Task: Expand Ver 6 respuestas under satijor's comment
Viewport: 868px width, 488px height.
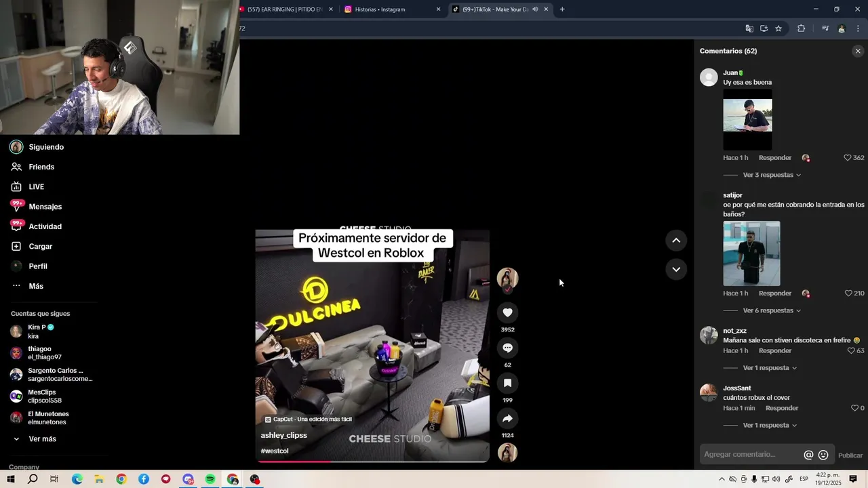Action: coord(772,310)
